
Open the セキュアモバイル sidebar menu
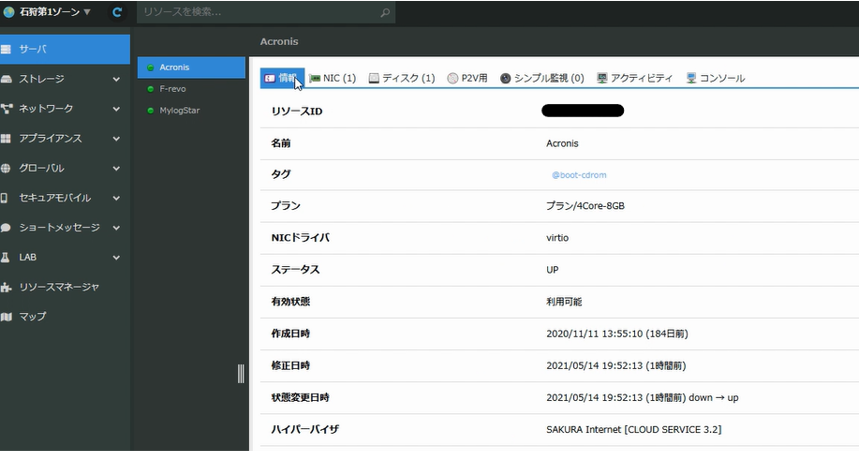[65, 198]
